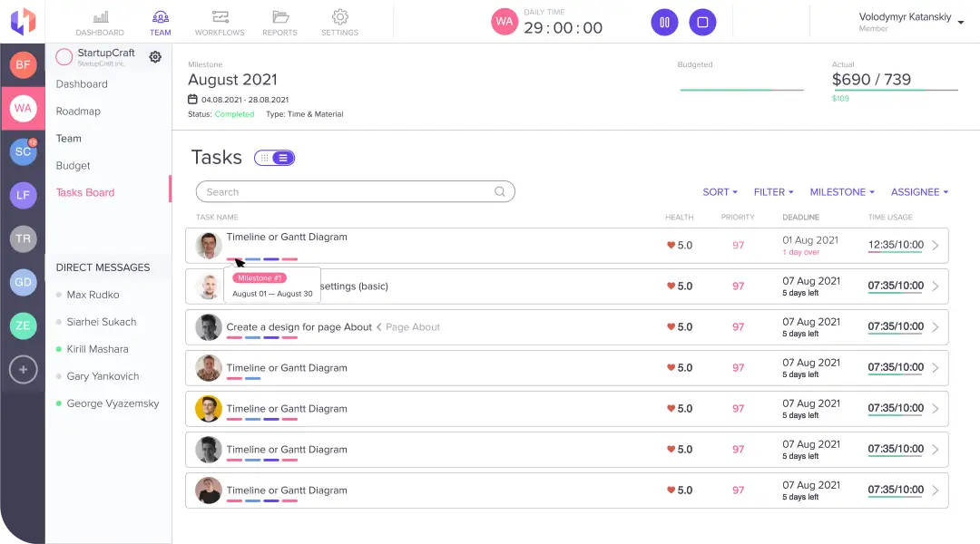Image resolution: width=980 pixels, height=544 pixels.
Task: Open the StartupCraft settings gear
Action: (155, 57)
